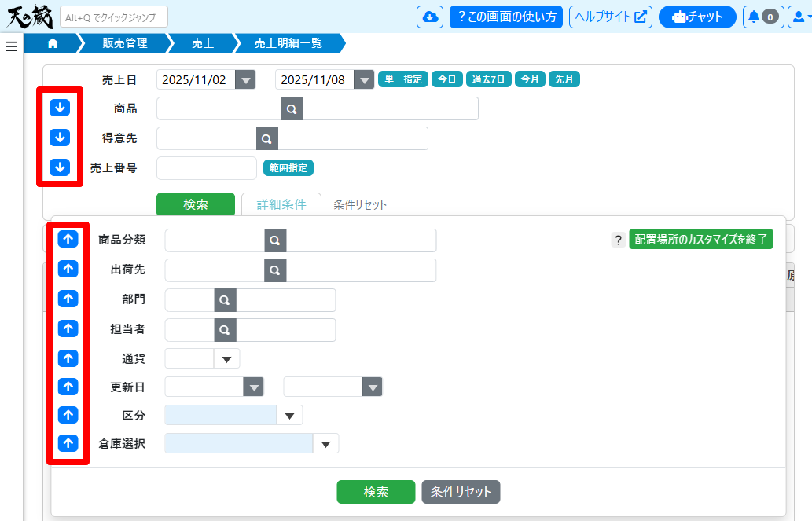Viewport: 812px width, 521px height.
Task: Click the 今月 quick date button
Action: [x=530, y=79]
